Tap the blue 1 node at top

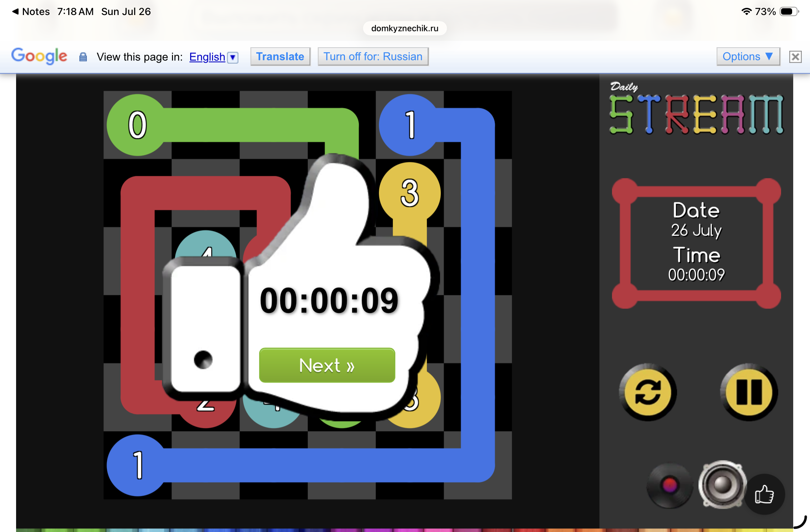(410, 125)
